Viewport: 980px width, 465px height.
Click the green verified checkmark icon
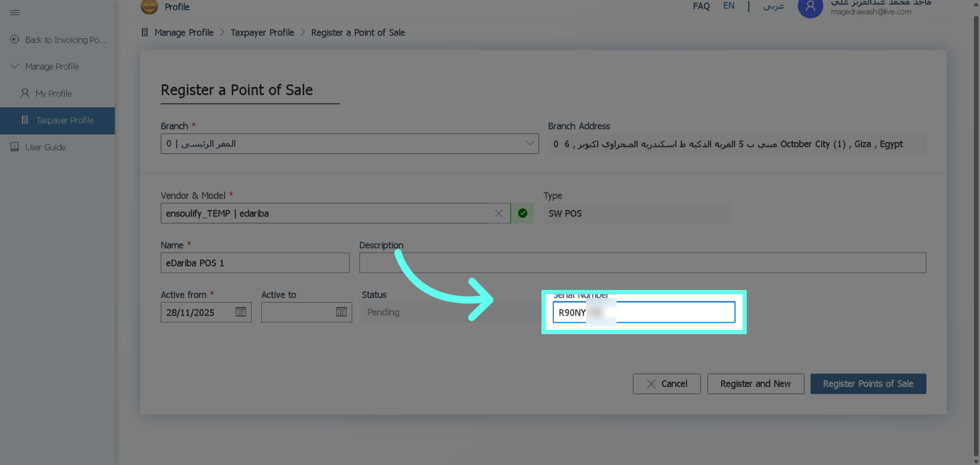pos(522,213)
